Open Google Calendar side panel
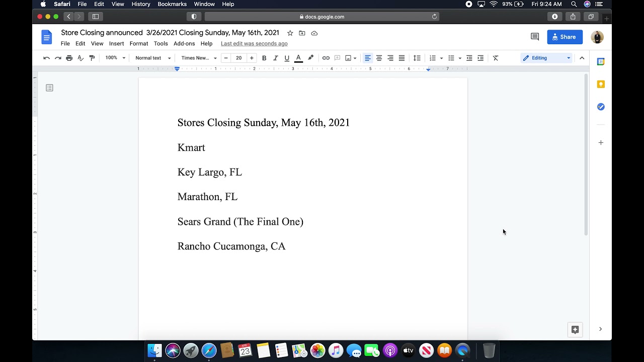This screenshot has width=644, height=362. [601, 61]
